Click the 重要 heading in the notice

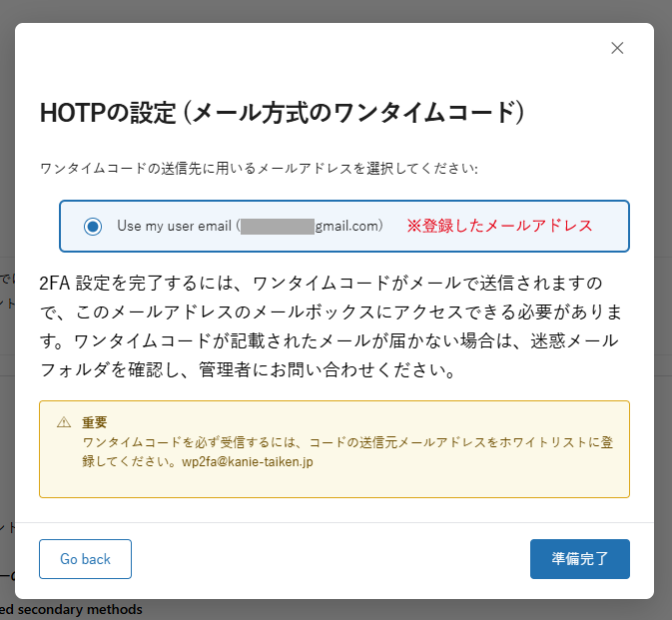tap(94, 422)
